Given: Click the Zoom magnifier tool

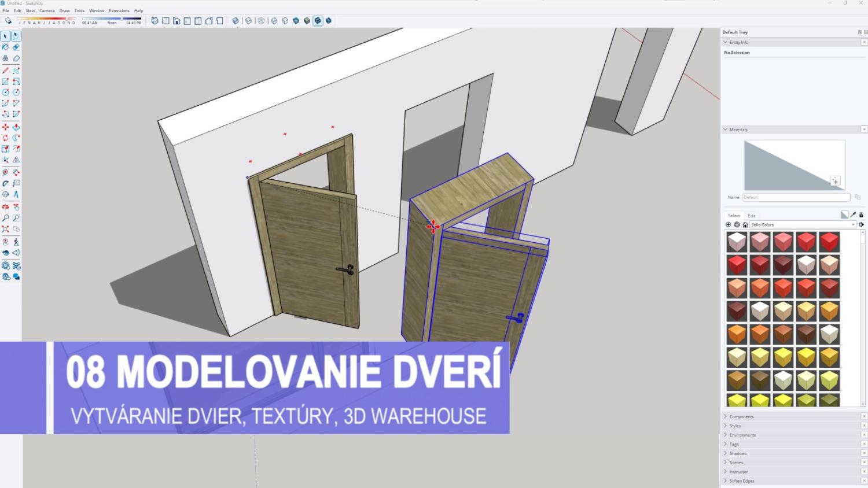Looking at the screenshot, I should [6, 218].
